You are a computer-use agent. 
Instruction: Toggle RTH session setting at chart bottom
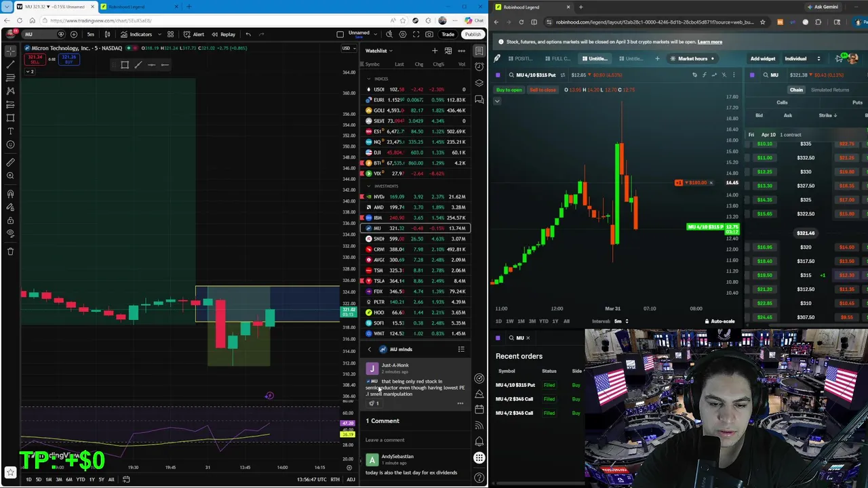[335, 479]
